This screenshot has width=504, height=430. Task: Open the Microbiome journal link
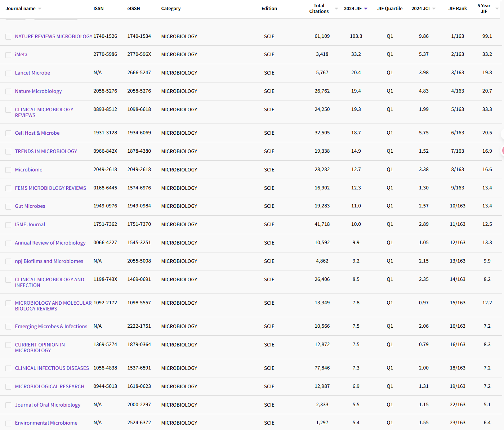click(28, 170)
